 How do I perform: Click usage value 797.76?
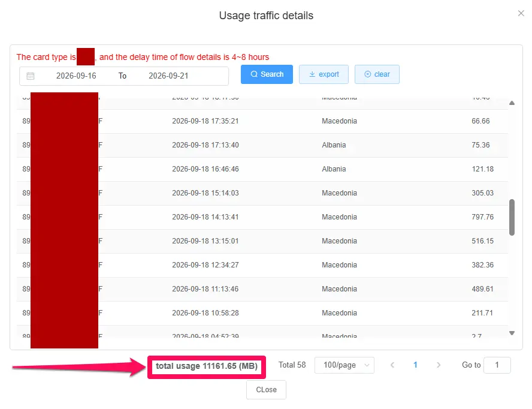pyautogui.click(x=482, y=217)
